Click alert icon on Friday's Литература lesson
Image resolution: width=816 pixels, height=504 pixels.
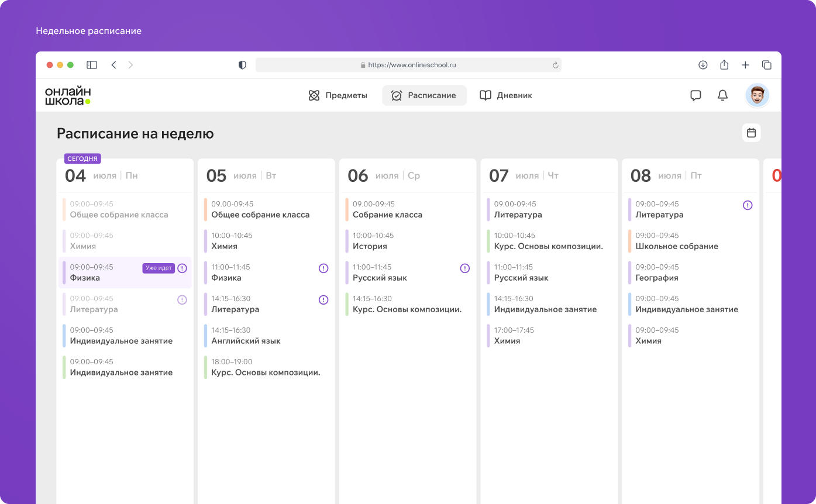click(x=748, y=205)
